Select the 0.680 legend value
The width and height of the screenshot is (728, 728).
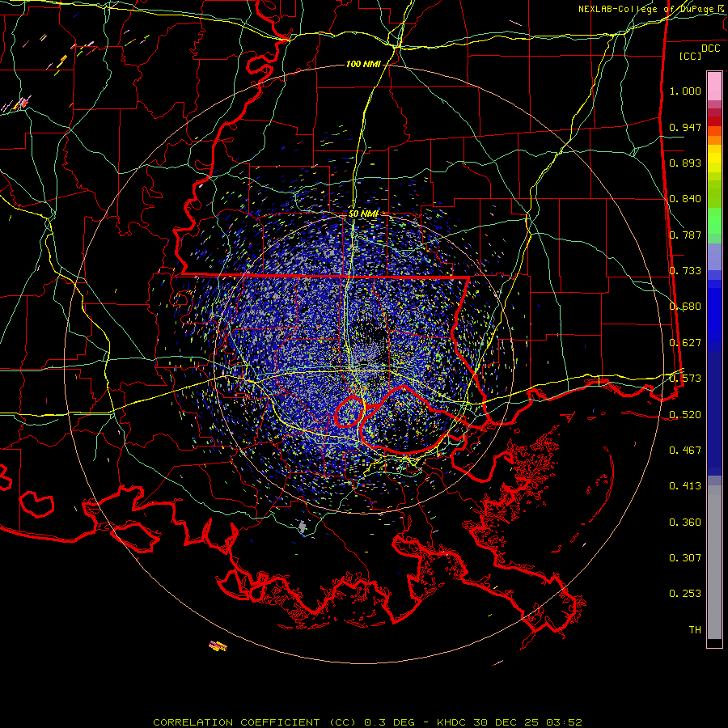click(685, 307)
